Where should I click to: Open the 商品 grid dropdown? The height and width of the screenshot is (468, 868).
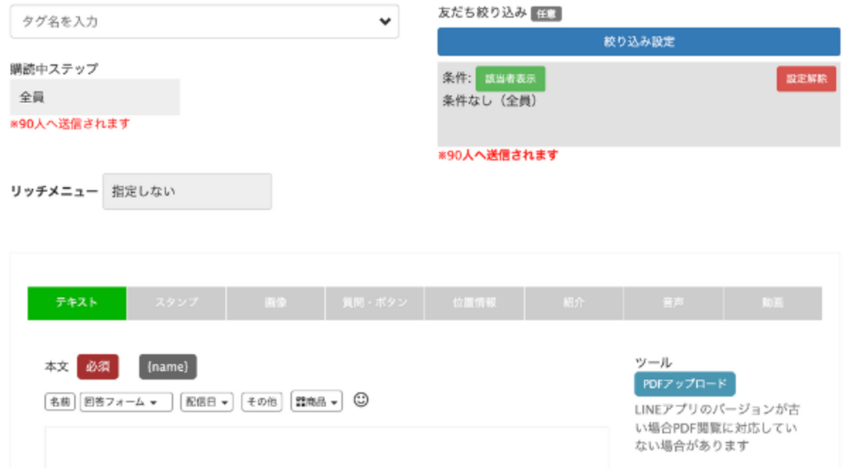pos(317,402)
